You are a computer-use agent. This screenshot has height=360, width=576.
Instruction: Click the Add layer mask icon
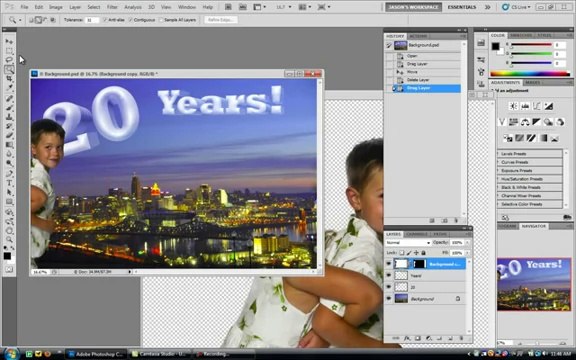(x=418, y=338)
